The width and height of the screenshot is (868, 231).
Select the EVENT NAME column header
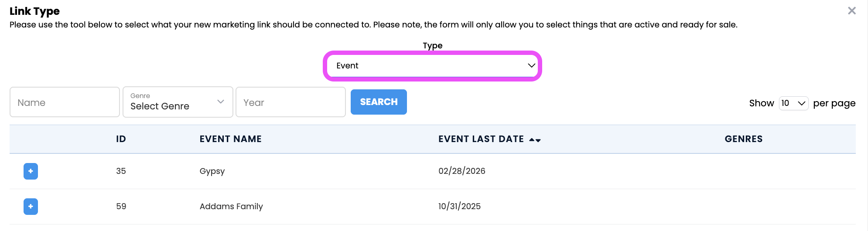pyautogui.click(x=230, y=139)
